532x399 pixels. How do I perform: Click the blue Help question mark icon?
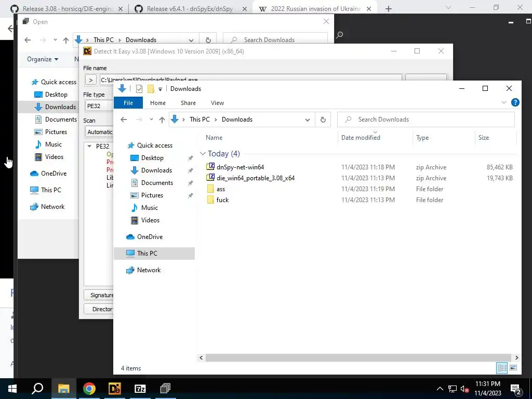tap(515, 102)
